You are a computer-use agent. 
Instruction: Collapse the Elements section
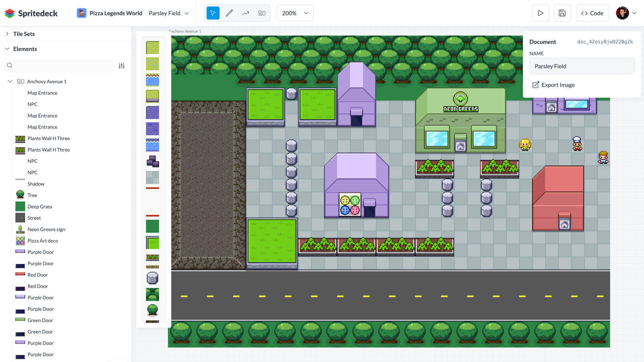[7, 49]
